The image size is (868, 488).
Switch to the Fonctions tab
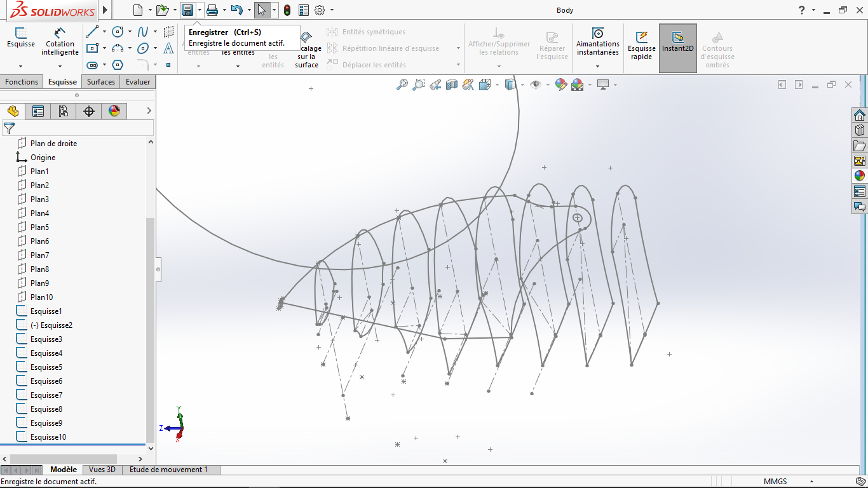pos(22,82)
